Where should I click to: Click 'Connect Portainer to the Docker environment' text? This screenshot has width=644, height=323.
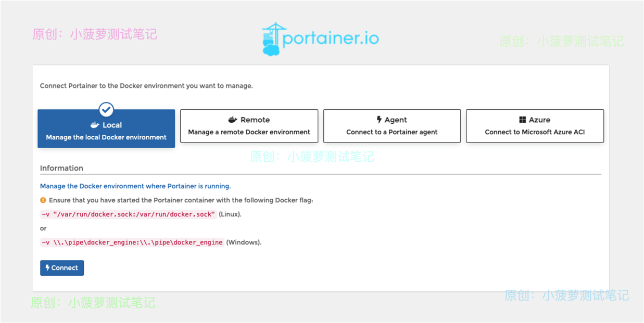coord(146,86)
